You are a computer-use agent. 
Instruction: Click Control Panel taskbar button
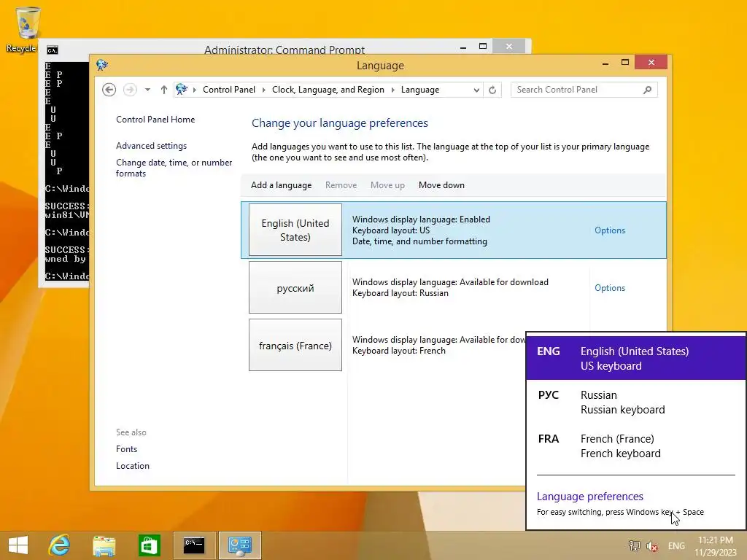pyautogui.click(x=239, y=545)
